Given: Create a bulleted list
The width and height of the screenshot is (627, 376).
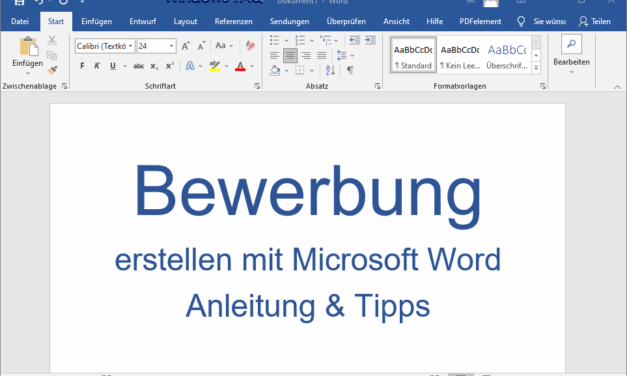Looking at the screenshot, I should click(x=274, y=40).
